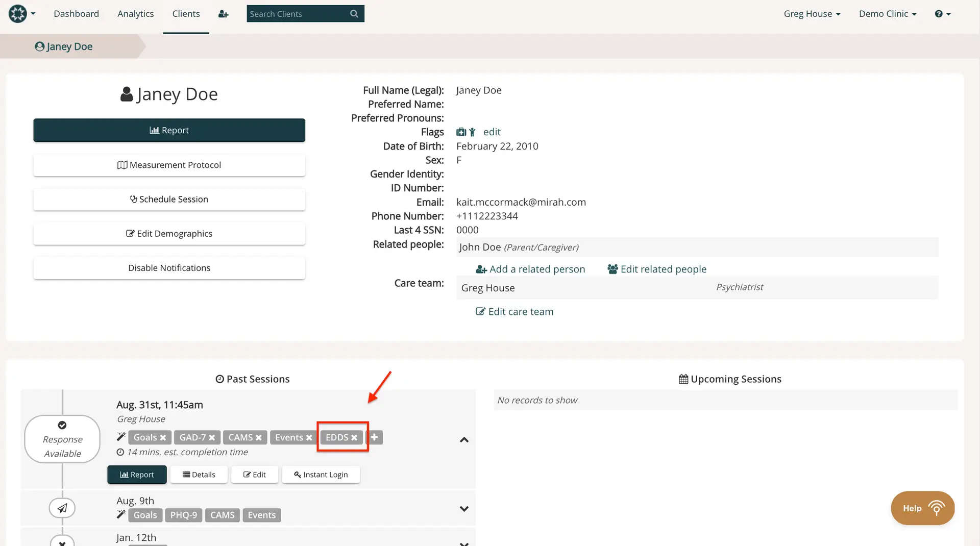Remove the GAD-7 measure tag
The image size is (980, 546).
click(x=213, y=437)
